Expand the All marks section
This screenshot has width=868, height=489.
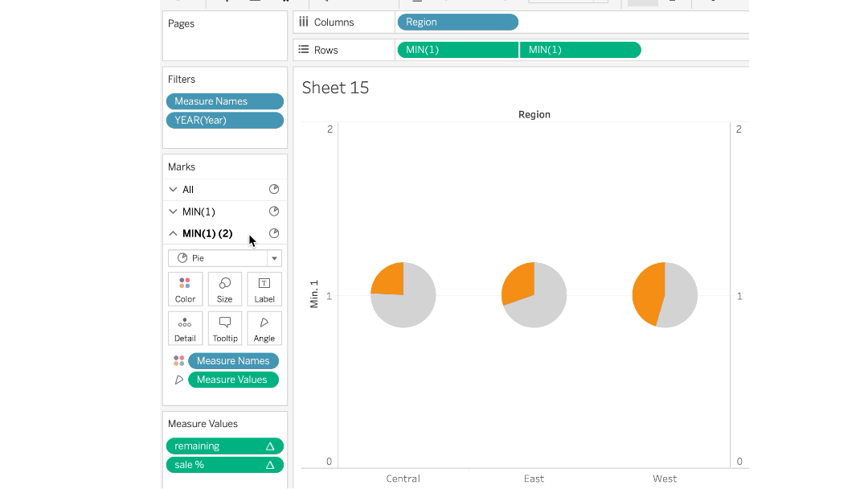(174, 189)
